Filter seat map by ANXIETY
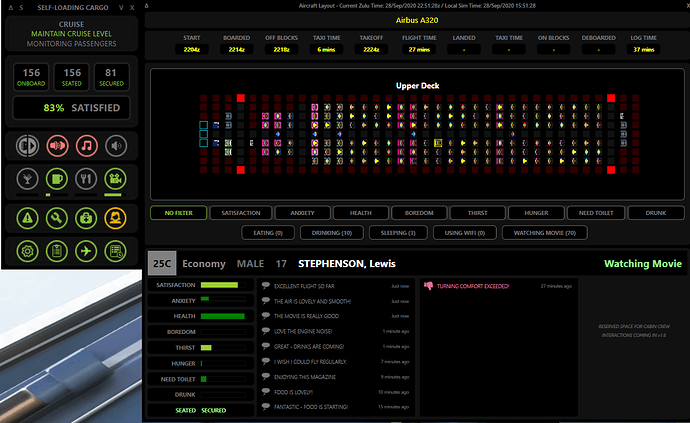 [x=302, y=213]
